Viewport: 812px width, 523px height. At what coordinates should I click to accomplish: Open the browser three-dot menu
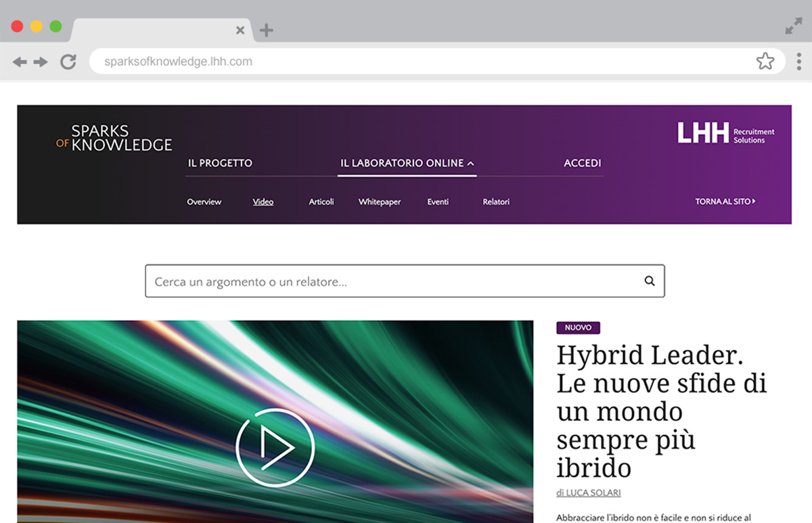[799, 62]
